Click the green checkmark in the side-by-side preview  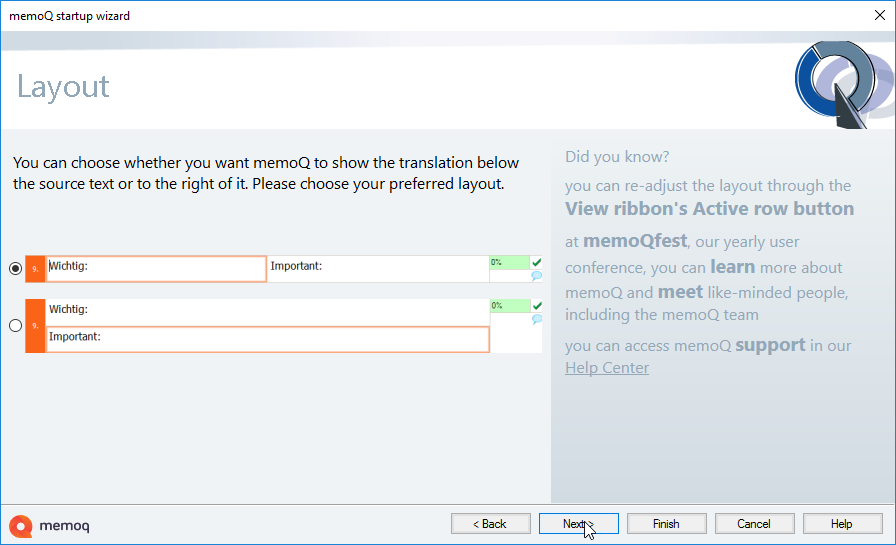537,263
